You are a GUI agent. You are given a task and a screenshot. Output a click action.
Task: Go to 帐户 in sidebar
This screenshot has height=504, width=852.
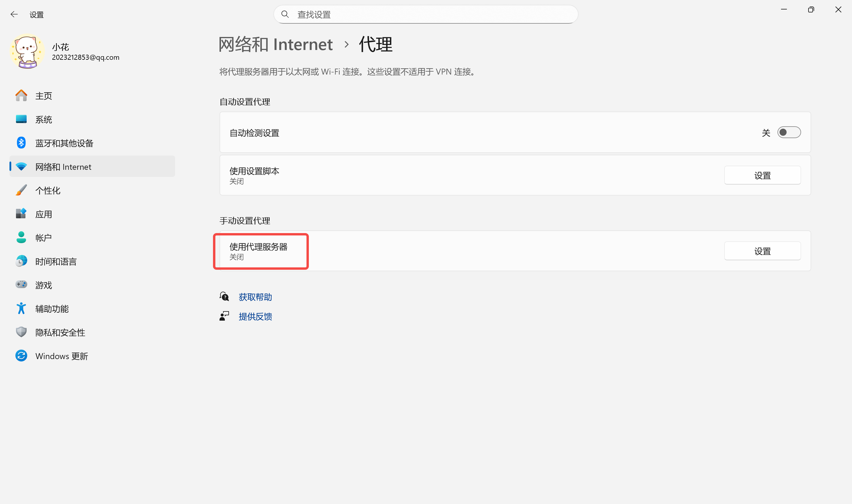(44, 238)
